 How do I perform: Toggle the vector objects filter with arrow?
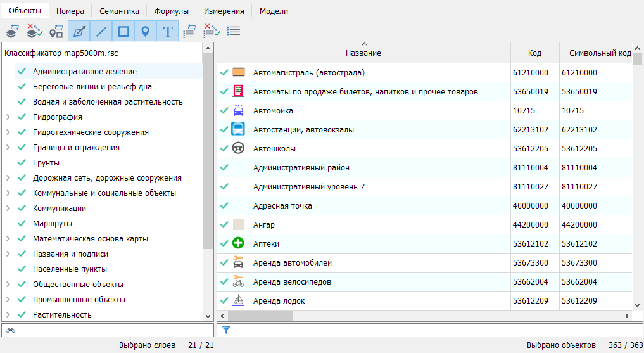(79, 31)
